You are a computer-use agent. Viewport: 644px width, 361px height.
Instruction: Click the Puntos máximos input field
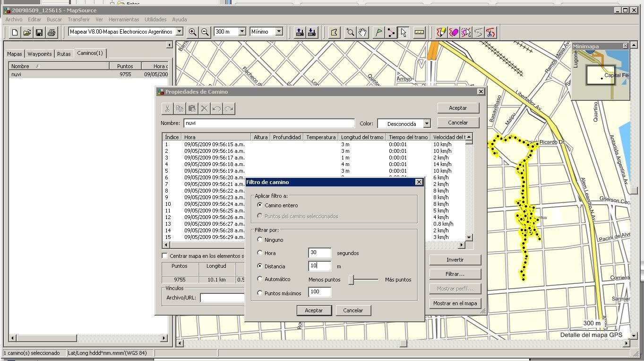pos(319,292)
